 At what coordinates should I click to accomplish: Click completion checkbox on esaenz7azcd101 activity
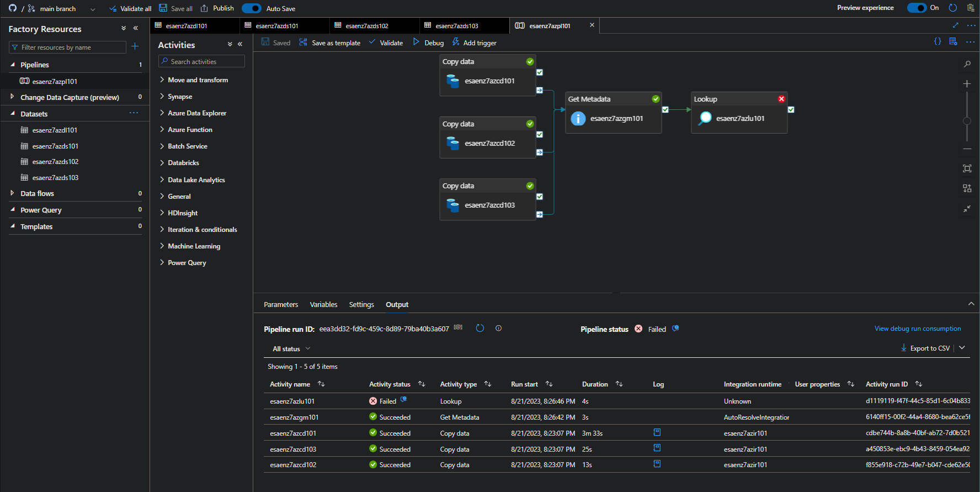(x=540, y=72)
